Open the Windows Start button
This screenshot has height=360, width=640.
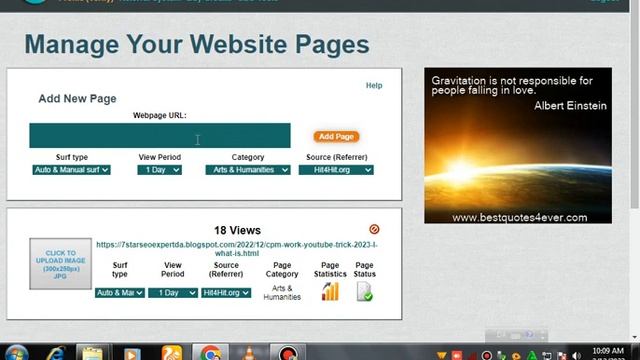pos(16,353)
